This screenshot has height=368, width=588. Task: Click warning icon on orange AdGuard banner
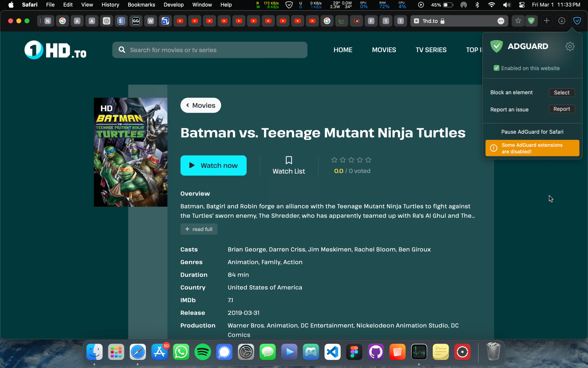point(494,148)
